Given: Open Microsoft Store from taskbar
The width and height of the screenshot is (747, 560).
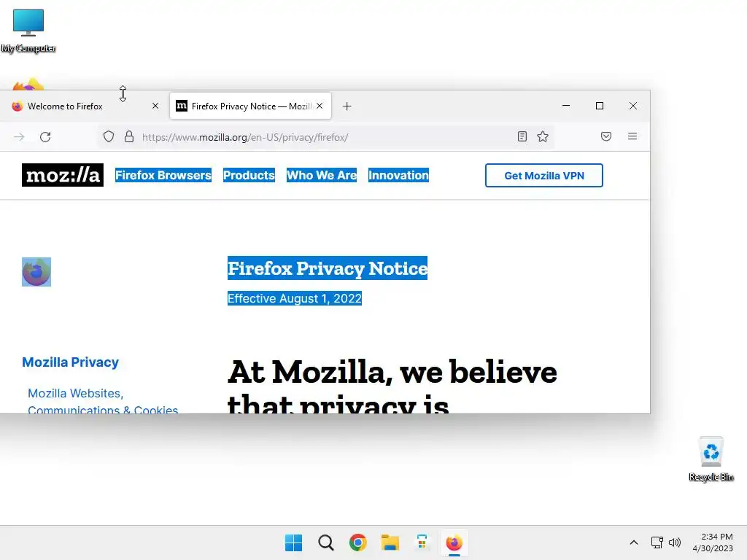Looking at the screenshot, I should pyautogui.click(x=422, y=542).
